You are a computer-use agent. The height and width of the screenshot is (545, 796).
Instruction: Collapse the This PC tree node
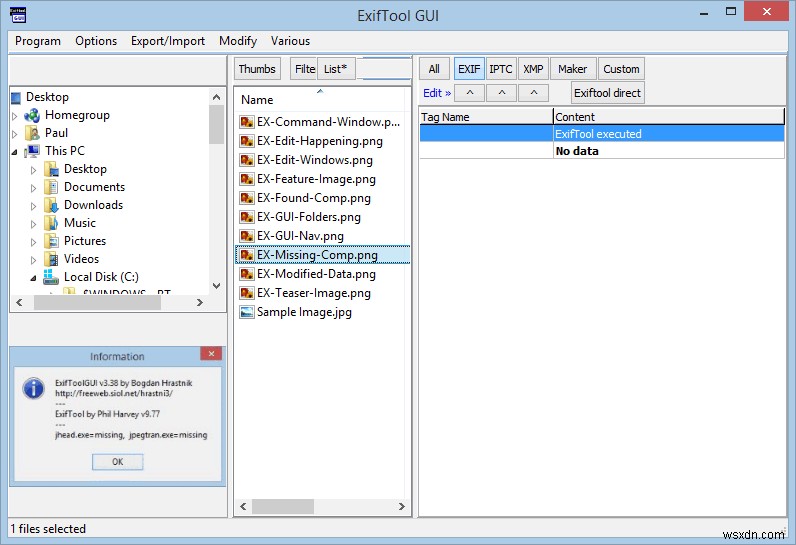15,152
